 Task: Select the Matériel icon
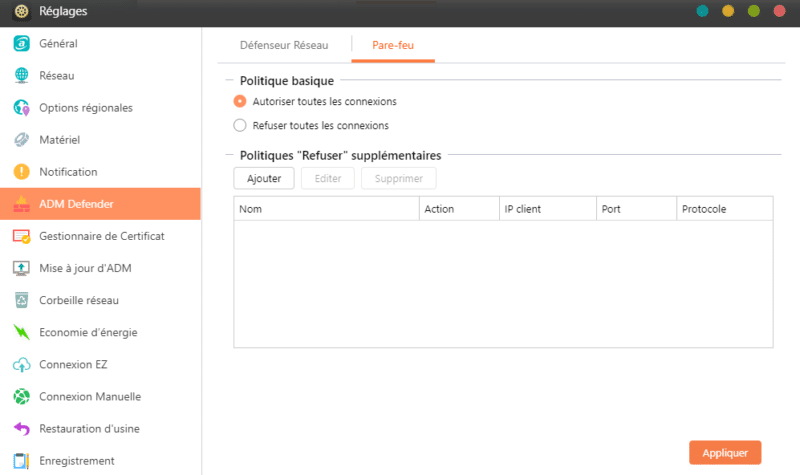click(x=21, y=140)
